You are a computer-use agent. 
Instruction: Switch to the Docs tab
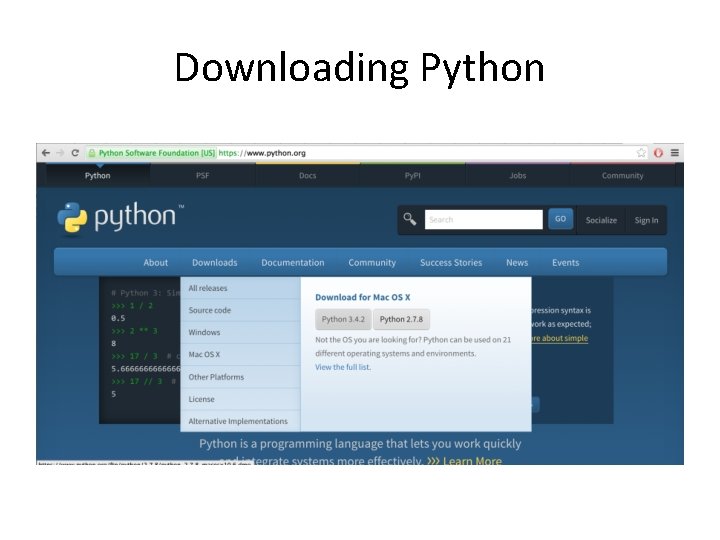(308, 175)
